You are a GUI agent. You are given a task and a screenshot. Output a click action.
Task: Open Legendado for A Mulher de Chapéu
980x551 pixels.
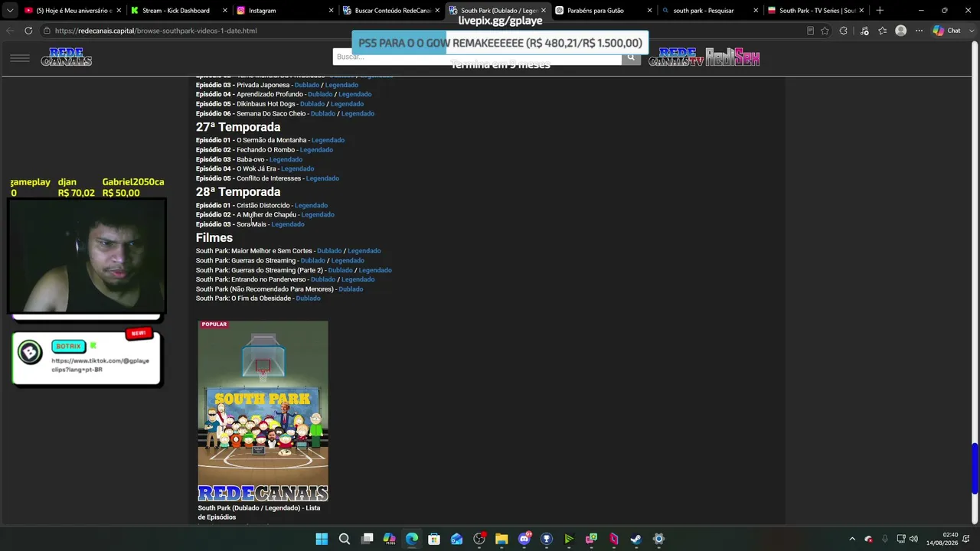(x=318, y=215)
